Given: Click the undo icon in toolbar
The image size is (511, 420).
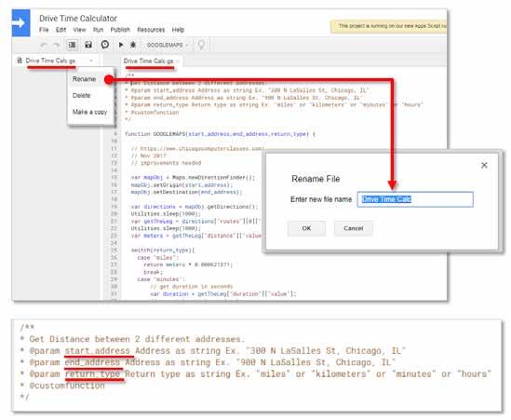Looking at the screenshot, I should tap(44, 45).
